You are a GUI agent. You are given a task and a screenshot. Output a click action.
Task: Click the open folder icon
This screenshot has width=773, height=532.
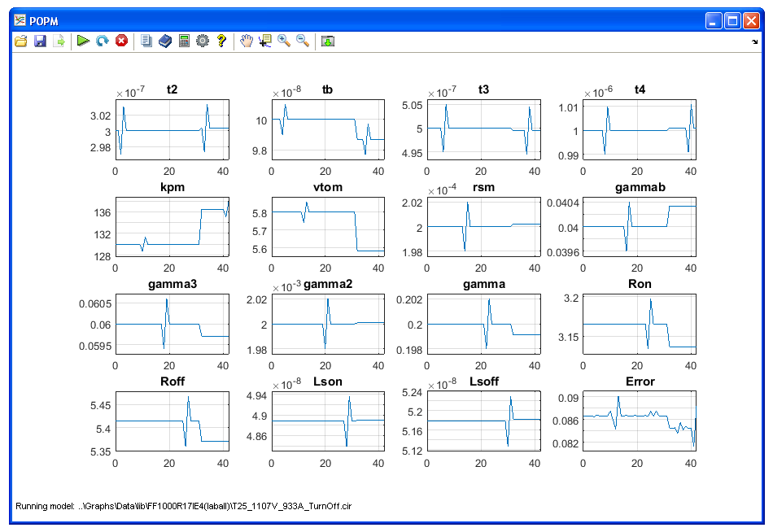point(21,41)
